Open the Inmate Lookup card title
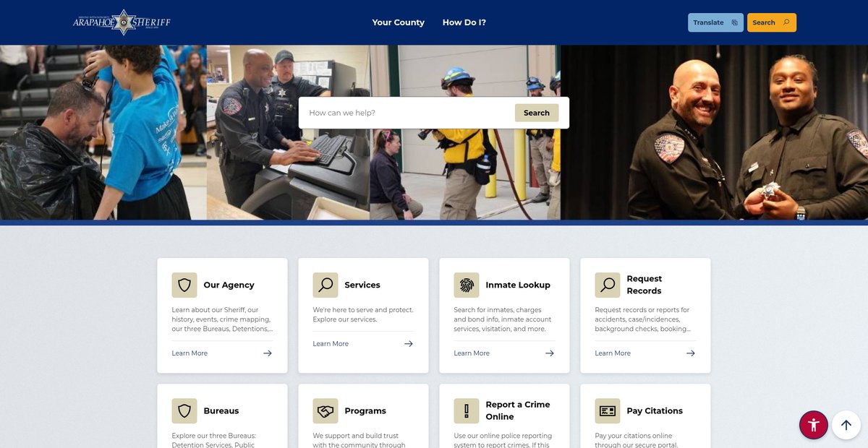 click(x=518, y=285)
